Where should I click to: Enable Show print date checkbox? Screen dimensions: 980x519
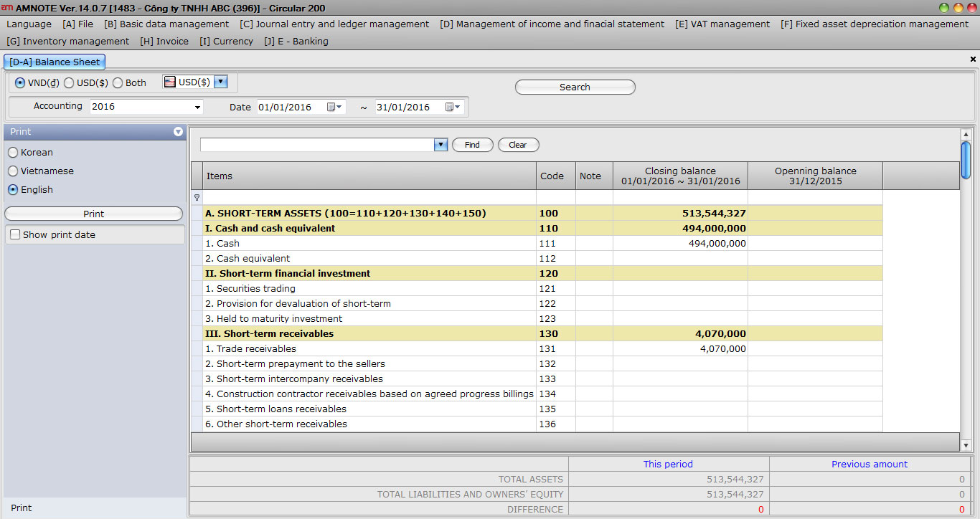pyautogui.click(x=15, y=234)
